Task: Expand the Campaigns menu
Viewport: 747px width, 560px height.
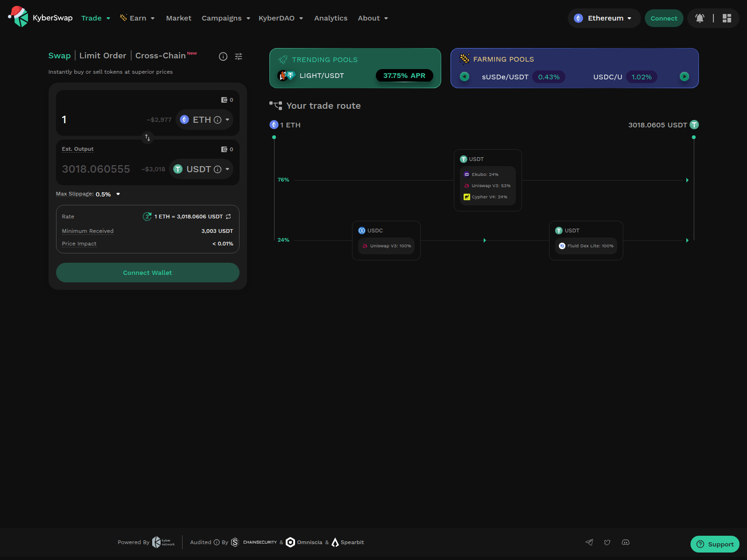Action: point(226,18)
